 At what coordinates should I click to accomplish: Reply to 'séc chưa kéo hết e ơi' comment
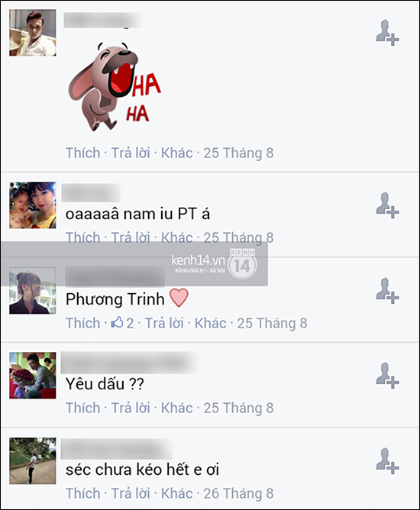(131, 493)
